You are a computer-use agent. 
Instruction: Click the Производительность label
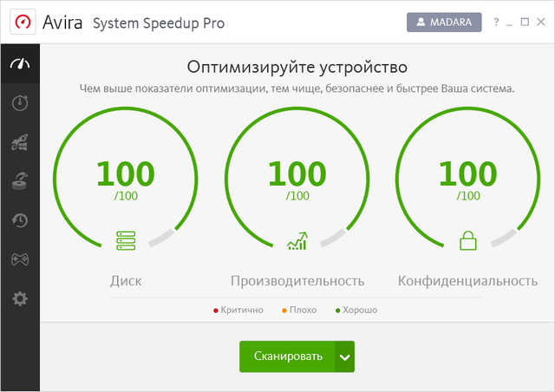(x=297, y=281)
